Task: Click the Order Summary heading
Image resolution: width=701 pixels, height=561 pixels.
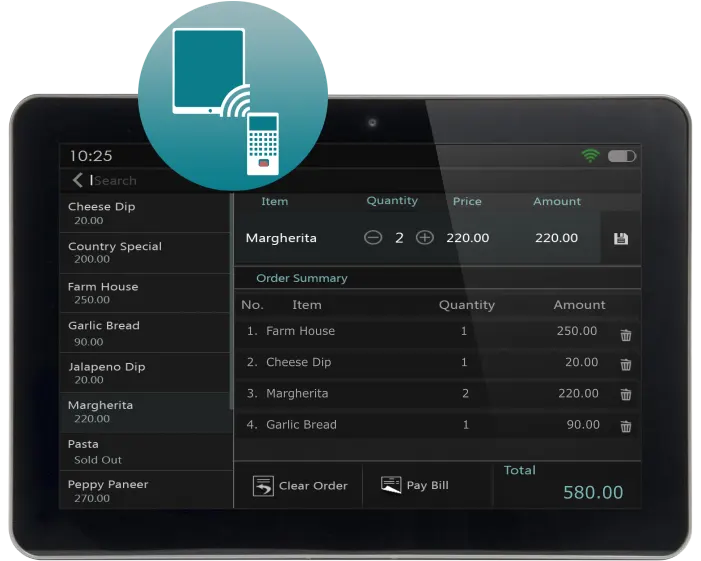Action: (302, 278)
